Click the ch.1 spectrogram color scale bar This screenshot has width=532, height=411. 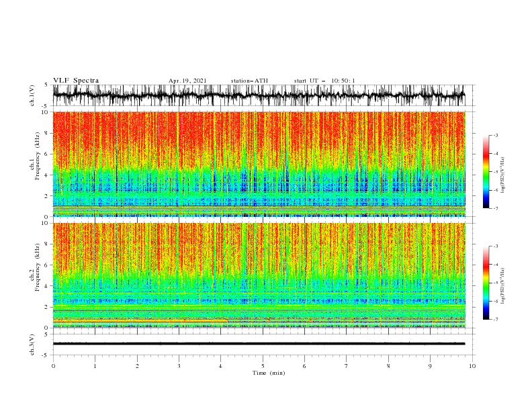(x=486, y=172)
